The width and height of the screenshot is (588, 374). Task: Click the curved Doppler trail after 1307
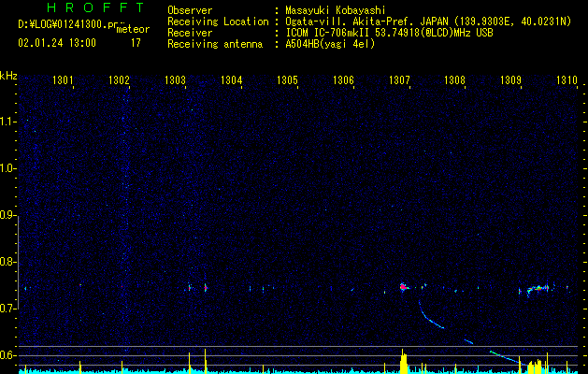point(431,316)
